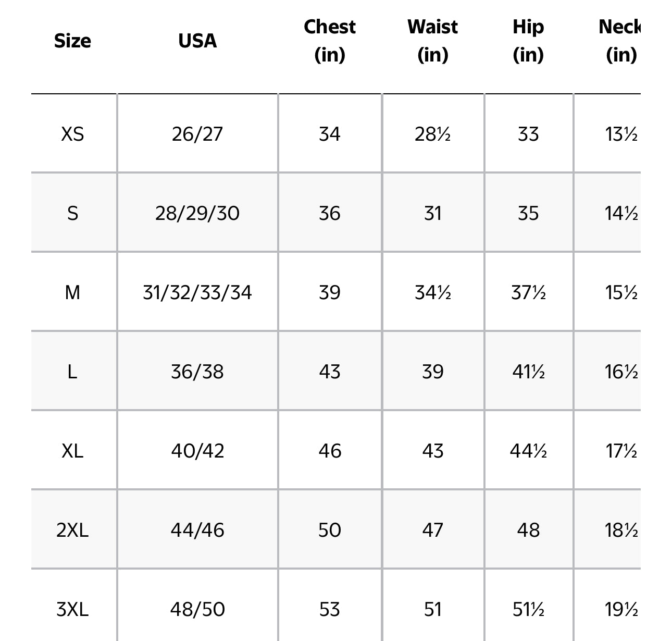This screenshot has height=641, width=672.
Task: Select the XS size row label
Action: 72,134
